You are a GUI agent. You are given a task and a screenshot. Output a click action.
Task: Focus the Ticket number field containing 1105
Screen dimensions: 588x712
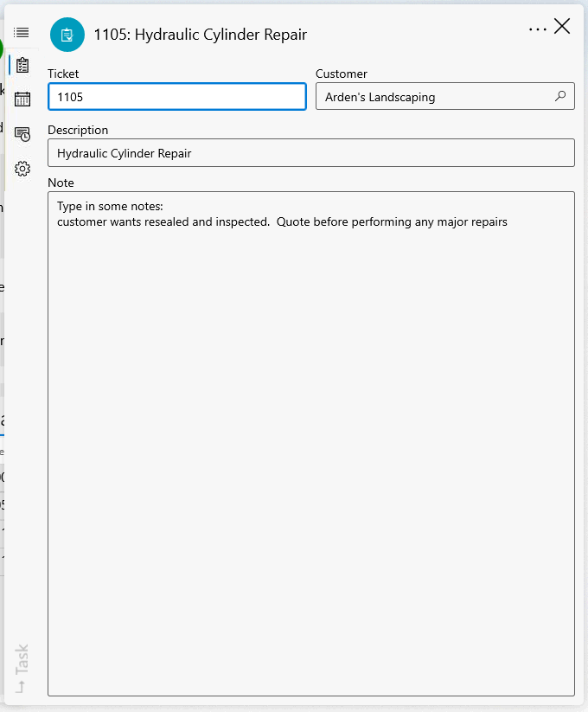coord(176,97)
